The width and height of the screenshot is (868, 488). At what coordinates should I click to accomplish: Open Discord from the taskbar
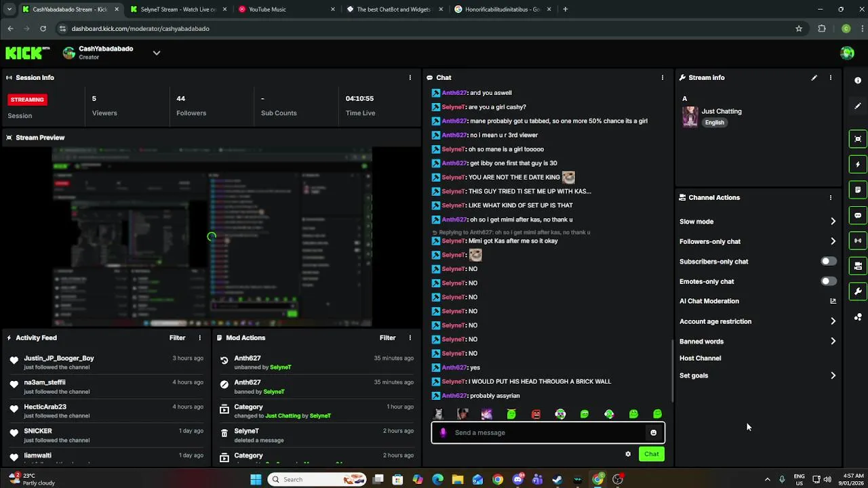(518, 479)
